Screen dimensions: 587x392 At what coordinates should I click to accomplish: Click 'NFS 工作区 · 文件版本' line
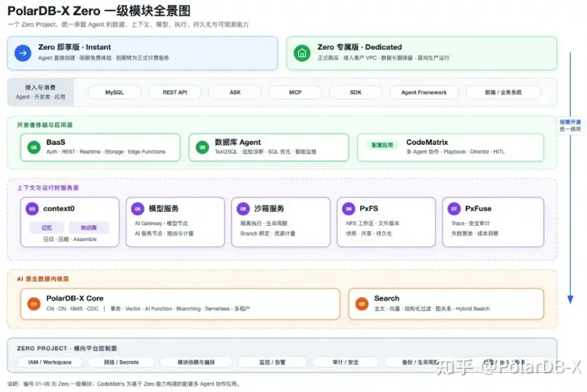point(373,223)
